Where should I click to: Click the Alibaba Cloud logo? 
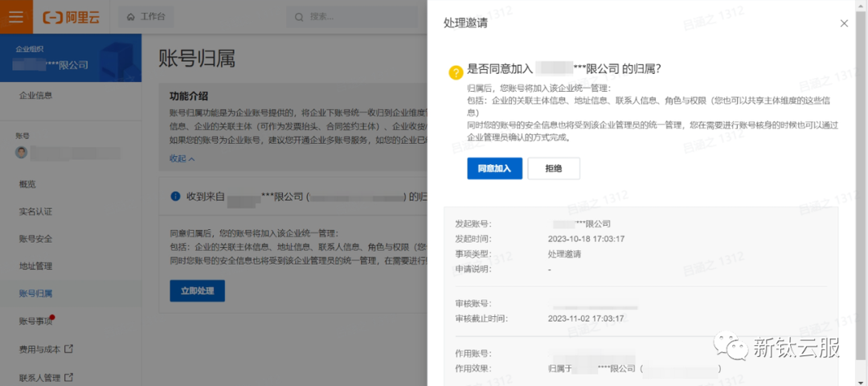point(71,17)
